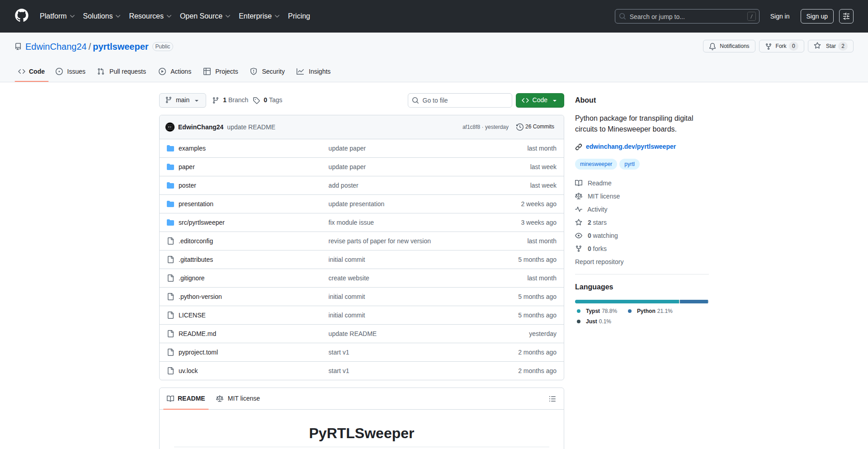The height and width of the screenshot is (449, 868).
Task: Click the README.md file icon
Action: (x=170, y=334)
